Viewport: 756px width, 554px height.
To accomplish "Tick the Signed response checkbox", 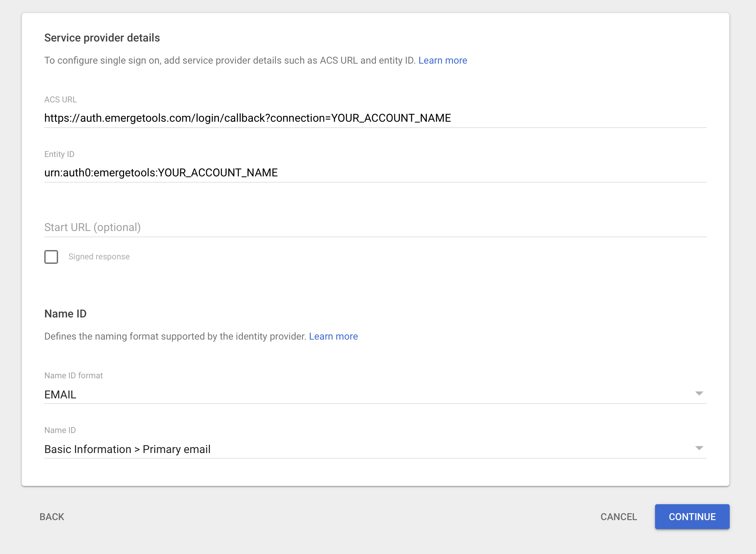I will click(x=51, y=257).
